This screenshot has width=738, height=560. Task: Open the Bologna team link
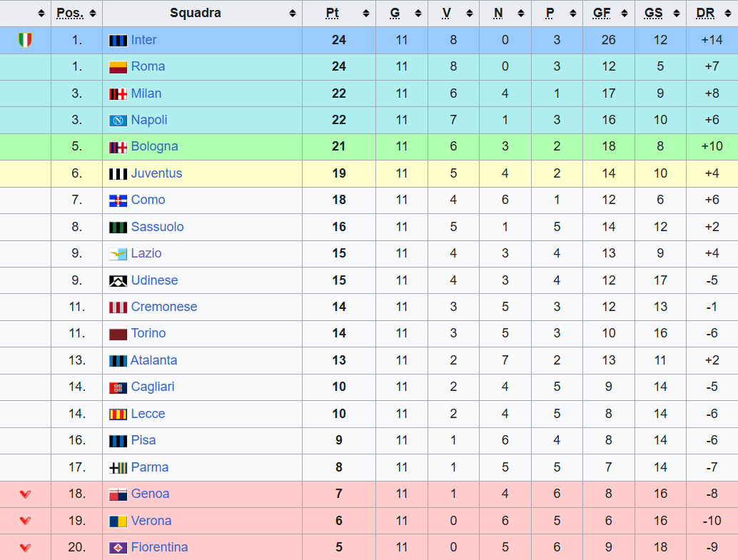pyautogui.click(x=154, y=147)
